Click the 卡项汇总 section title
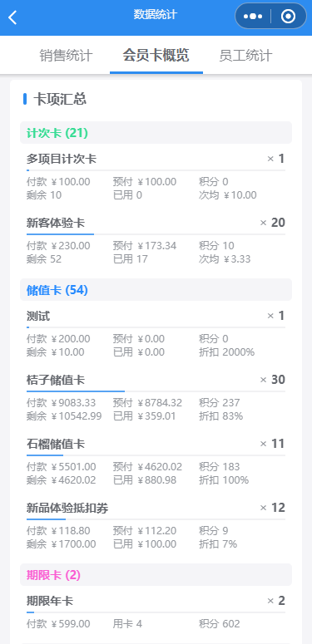The width and height of the screenshot is (312, 644). click(60, 100)
